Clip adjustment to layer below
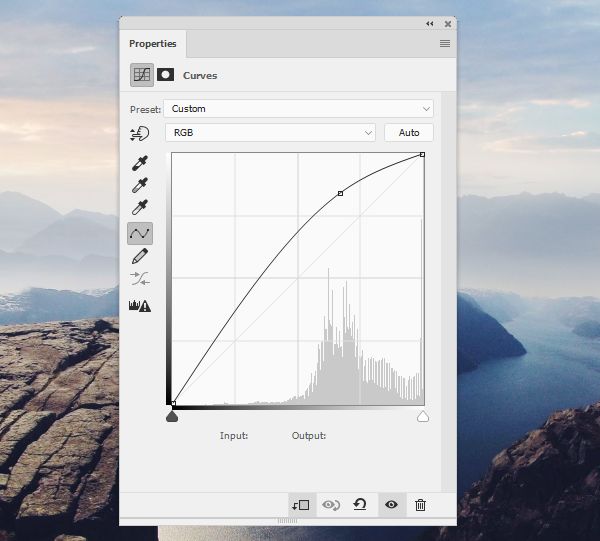 pyautogui.click(x=301, y=505)
